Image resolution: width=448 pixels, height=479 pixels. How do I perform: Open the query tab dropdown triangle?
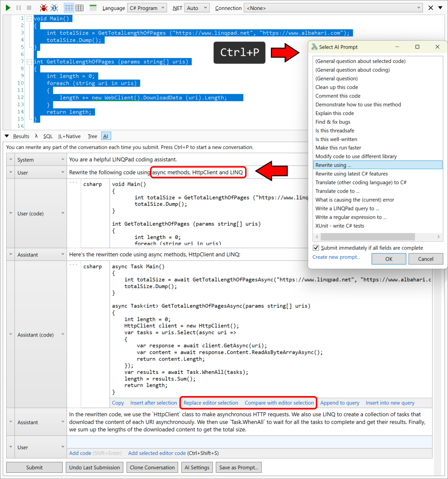click(440, 8)
